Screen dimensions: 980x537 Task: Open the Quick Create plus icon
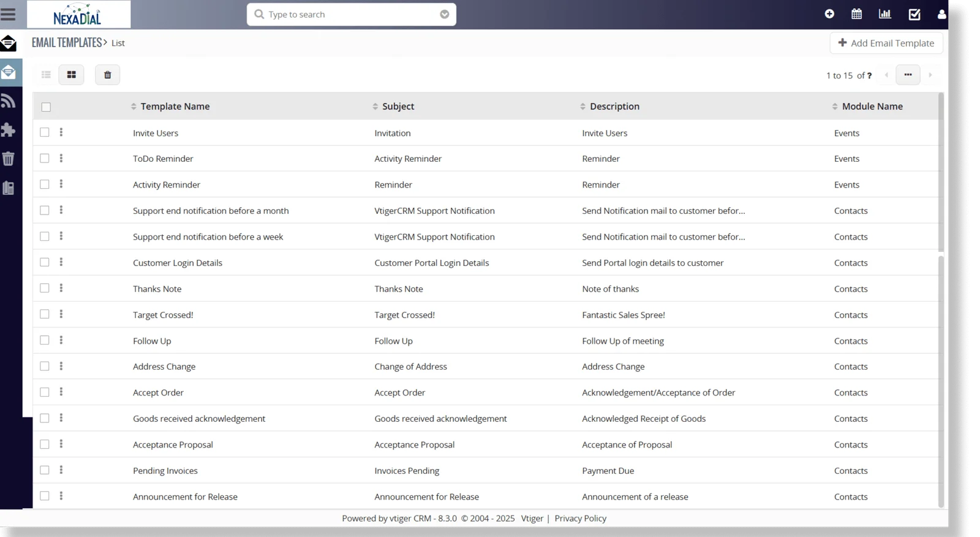[x=829, y=13]
